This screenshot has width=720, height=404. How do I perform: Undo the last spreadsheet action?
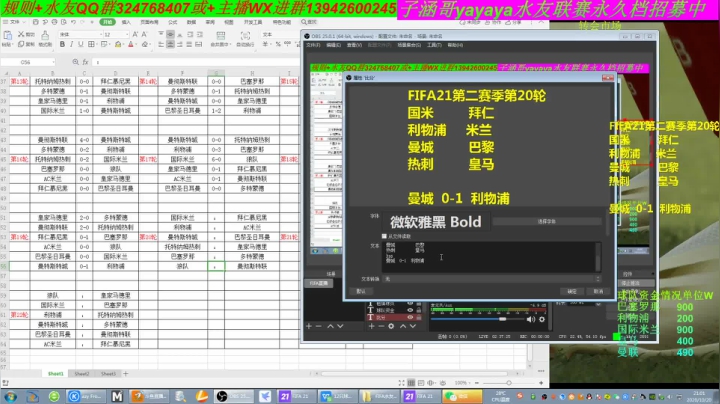tap(73, 22)
